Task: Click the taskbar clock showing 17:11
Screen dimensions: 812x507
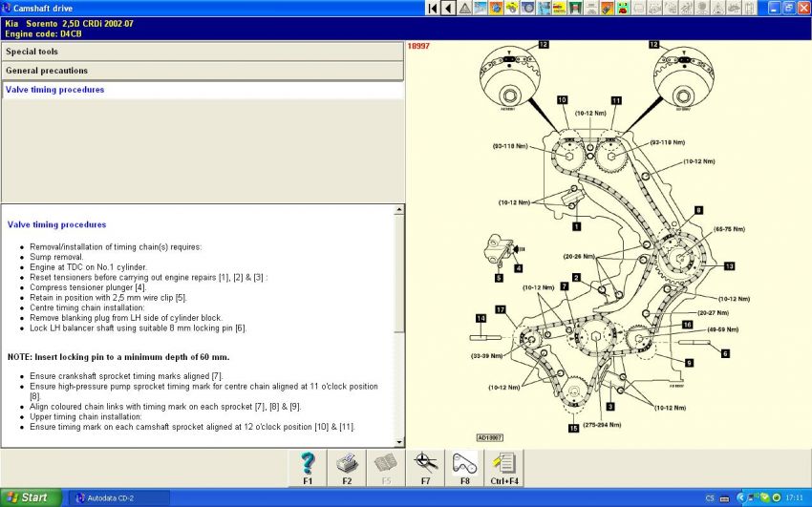Action: click(x=794, y=497)
